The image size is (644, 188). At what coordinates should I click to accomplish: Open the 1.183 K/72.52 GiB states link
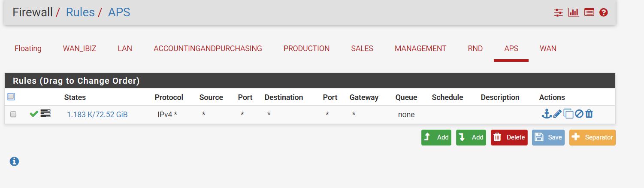coord(97,115)
